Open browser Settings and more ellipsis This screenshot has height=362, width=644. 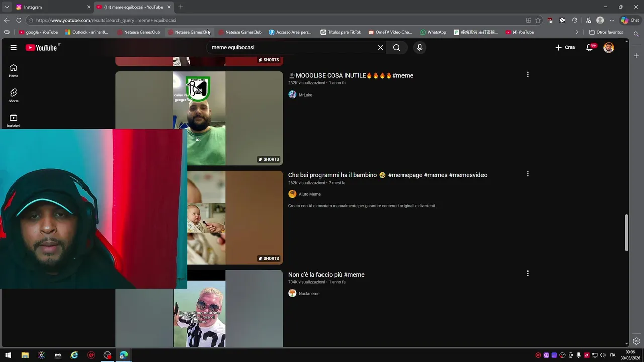click(612, 20)
